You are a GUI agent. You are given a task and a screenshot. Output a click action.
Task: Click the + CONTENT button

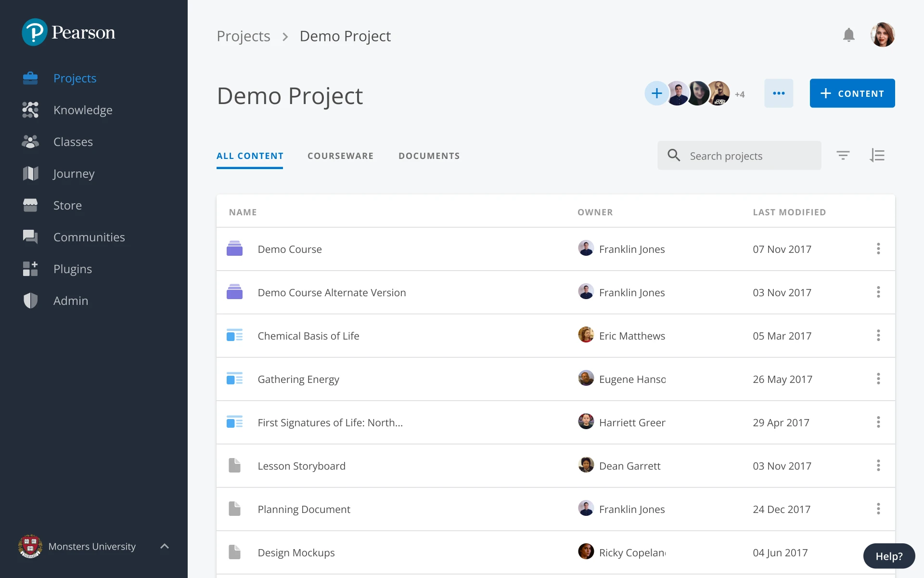pos(852,93)
